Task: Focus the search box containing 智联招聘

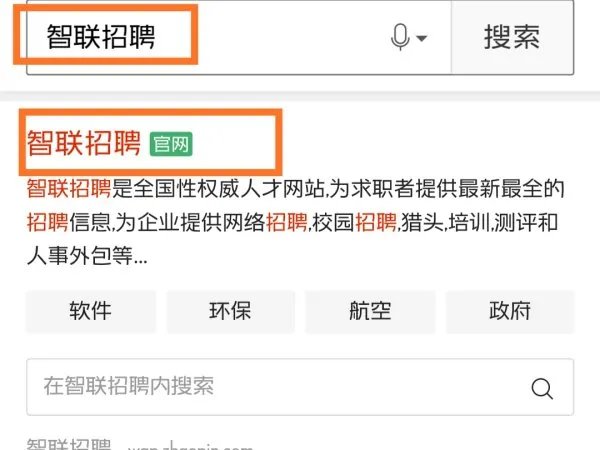Action: (x=239, y=37)
